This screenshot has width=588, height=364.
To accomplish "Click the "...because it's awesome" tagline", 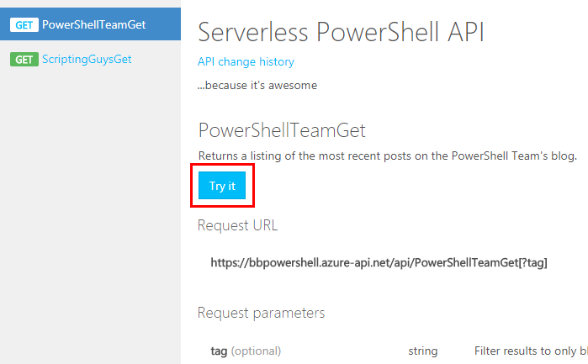I will click(257, 85).
